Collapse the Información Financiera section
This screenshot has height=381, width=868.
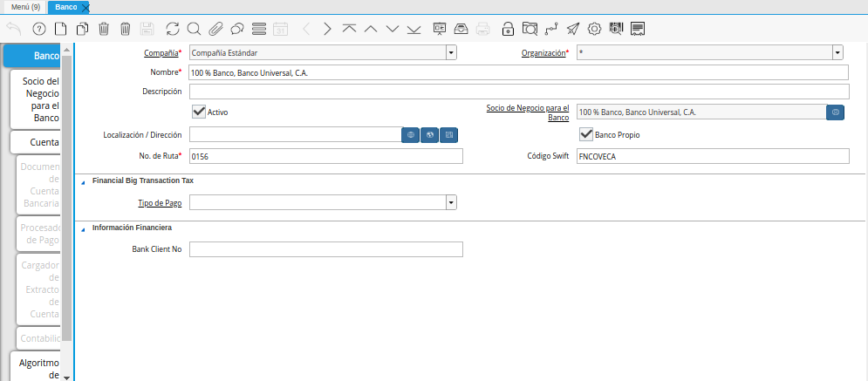(83, 228)
